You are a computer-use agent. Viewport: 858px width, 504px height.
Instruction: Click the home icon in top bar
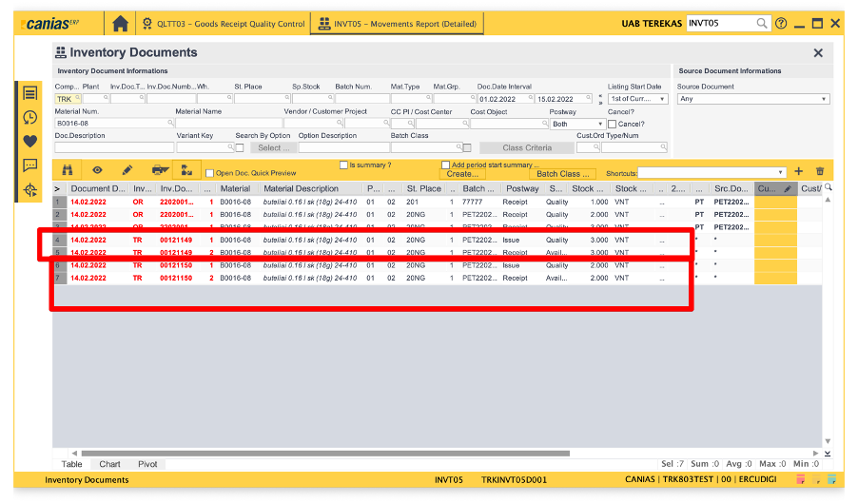click(x=120, y=23)
